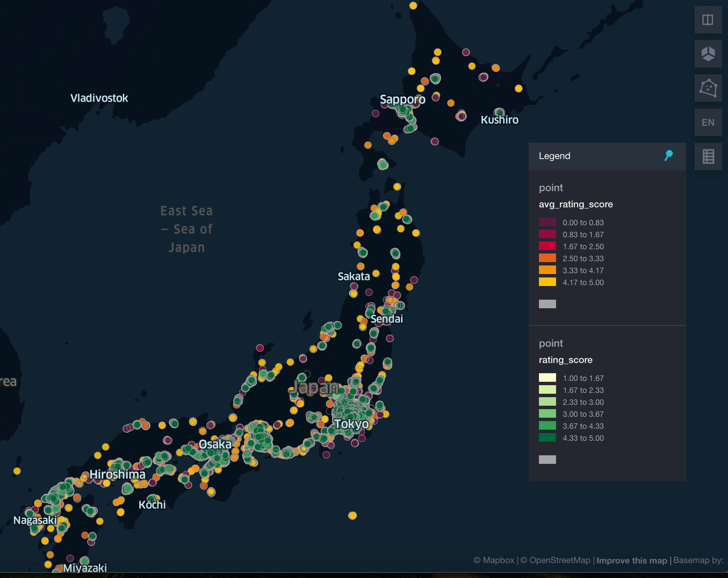Click the avg_rating_score legend label
The image size is (728, 578).
[576, 204]
